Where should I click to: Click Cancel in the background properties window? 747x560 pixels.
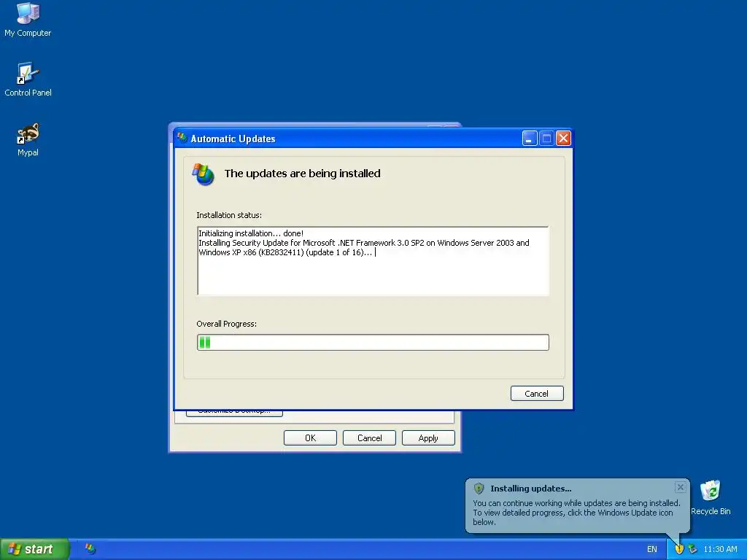369,437
